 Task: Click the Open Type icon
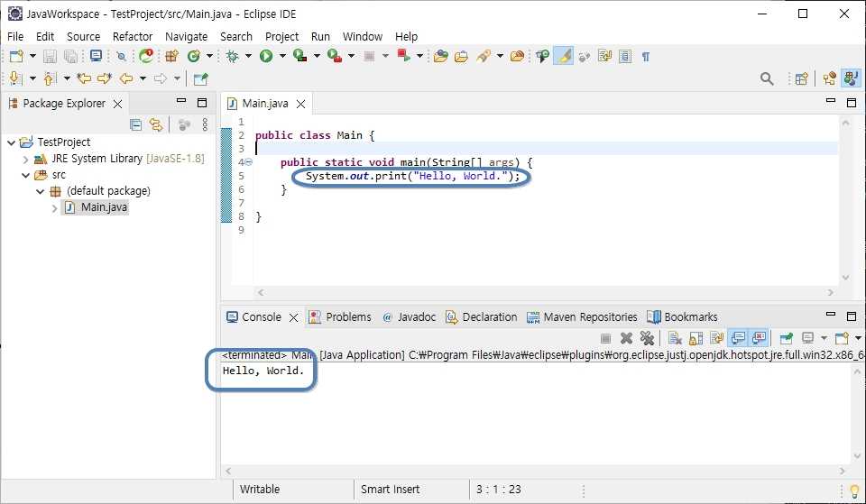(440, 56)
